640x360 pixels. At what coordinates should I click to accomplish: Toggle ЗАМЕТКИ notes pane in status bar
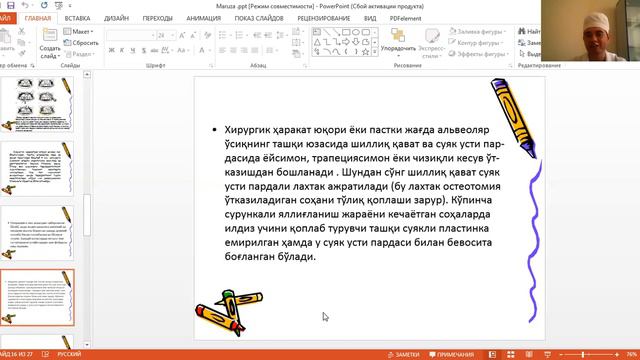tap(403, 355)
